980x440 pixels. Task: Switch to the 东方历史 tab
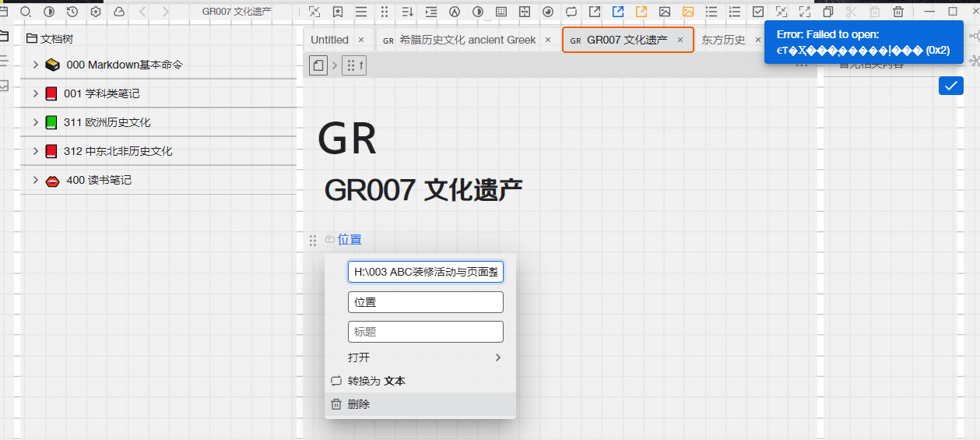[723, 40]
